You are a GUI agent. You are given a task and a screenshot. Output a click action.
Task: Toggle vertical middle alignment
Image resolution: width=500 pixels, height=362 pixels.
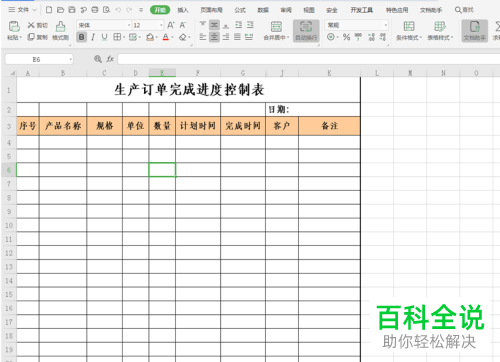214,25
